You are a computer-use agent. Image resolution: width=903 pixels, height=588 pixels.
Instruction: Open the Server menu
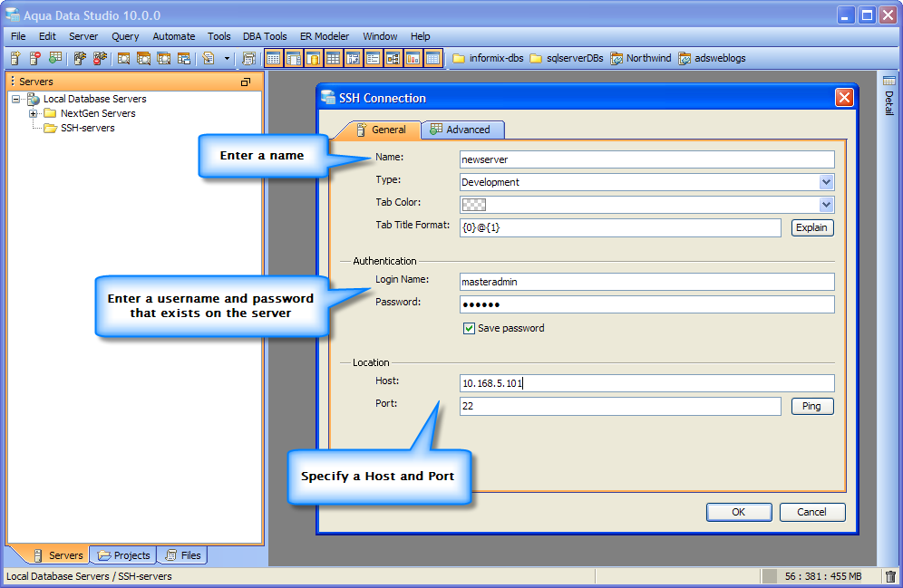coord(83,36)
